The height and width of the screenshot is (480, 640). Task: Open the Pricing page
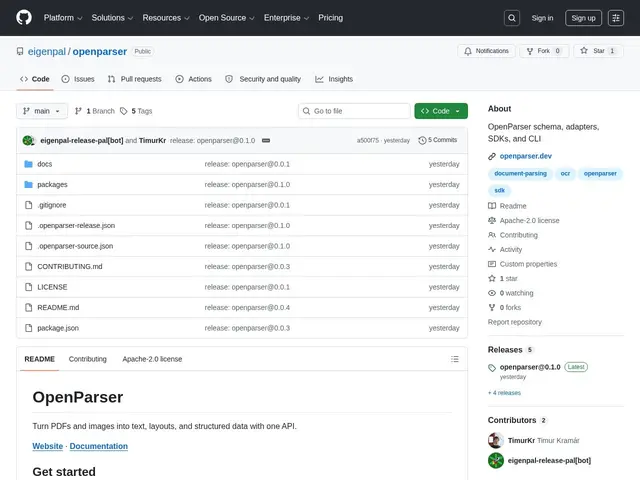tap(331, 18)
